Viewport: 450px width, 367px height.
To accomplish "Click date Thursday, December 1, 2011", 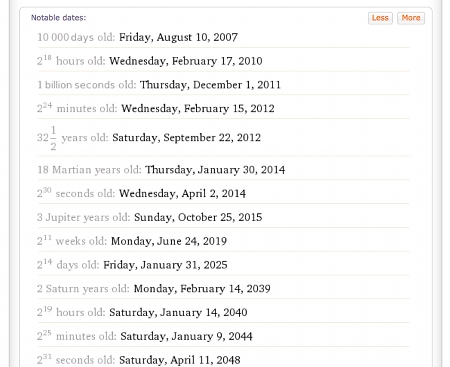I will coord(210,85).
